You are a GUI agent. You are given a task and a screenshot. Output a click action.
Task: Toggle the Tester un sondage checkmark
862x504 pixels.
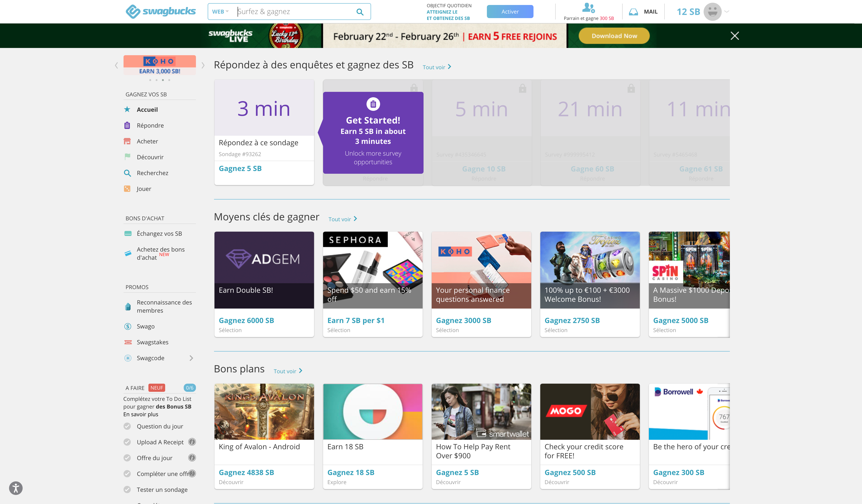(x=127, y=489)
